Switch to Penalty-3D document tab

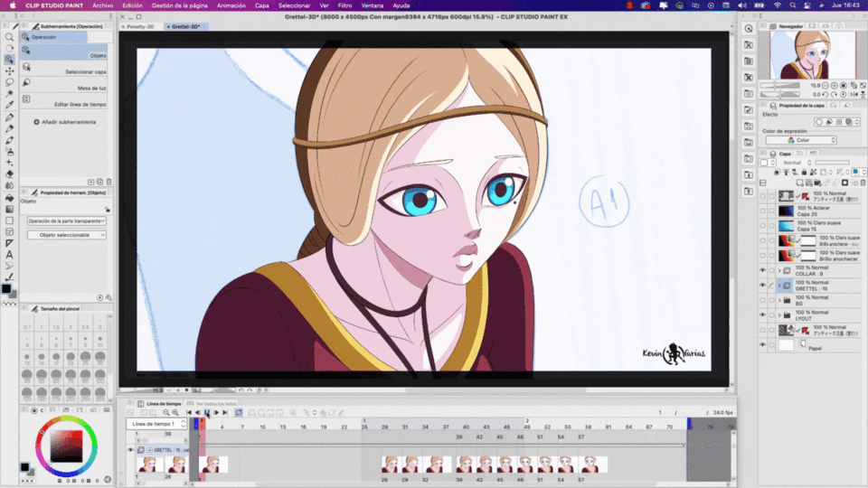pos(140,26)
